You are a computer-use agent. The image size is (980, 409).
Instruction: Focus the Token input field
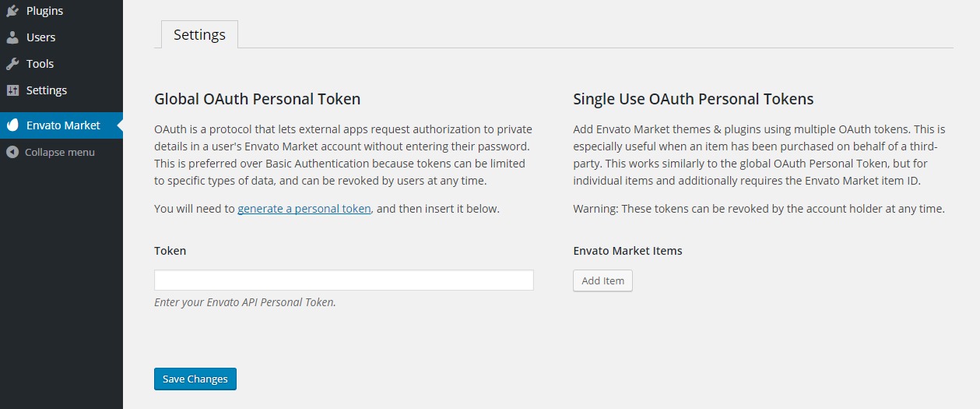point(343,280)
